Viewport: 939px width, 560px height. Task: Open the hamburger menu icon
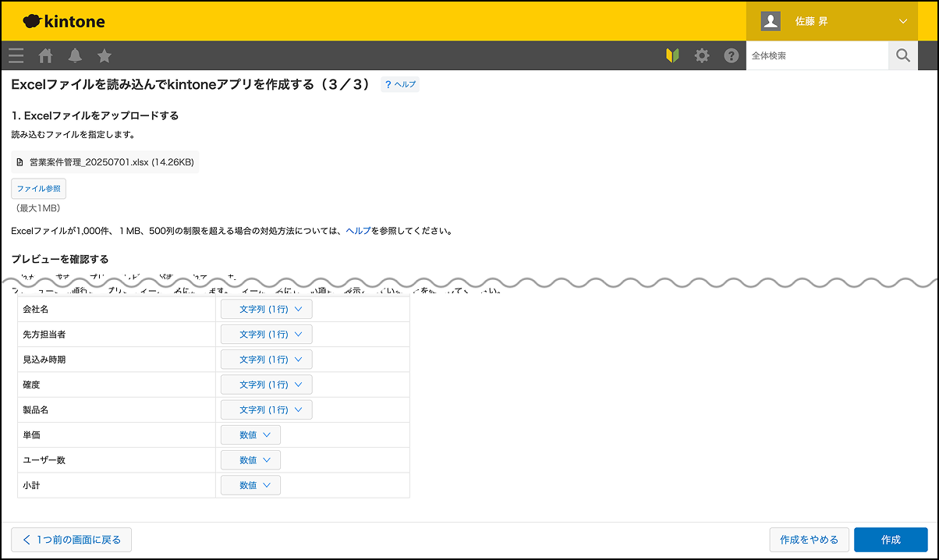(x=16, y=55)
